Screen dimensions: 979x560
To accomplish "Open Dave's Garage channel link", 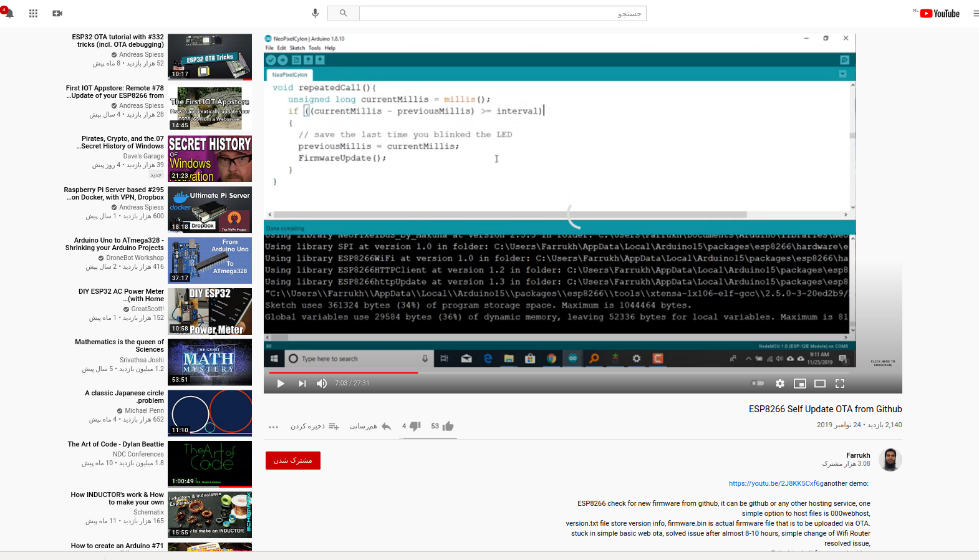I will (x=143, y=156).
